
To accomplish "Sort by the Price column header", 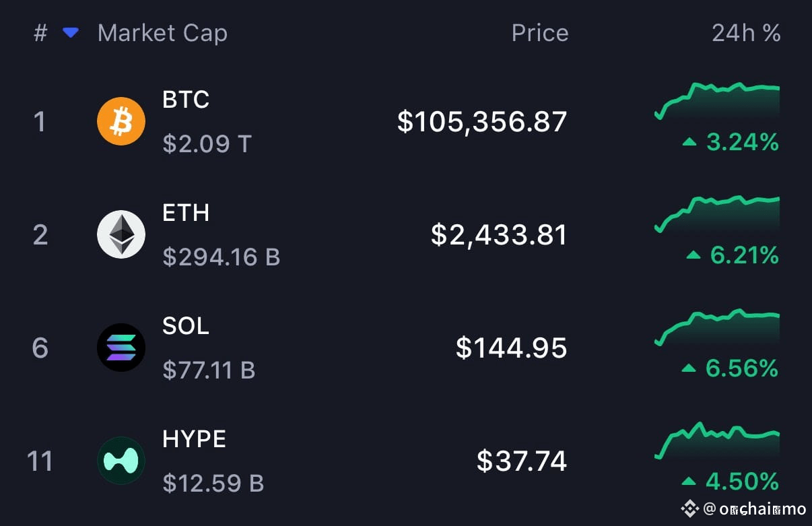I will [540, 33].
